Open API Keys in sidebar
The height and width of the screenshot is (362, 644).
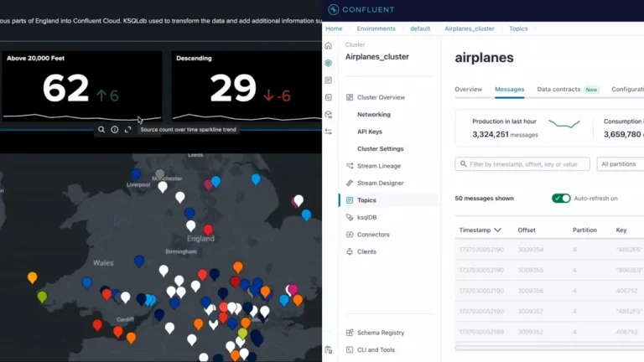tap(370, 132)
